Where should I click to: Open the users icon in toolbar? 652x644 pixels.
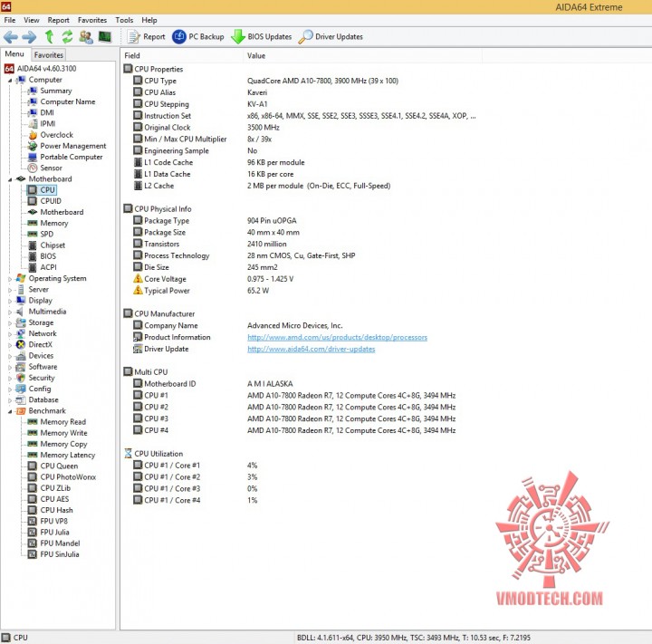(86, 36)
